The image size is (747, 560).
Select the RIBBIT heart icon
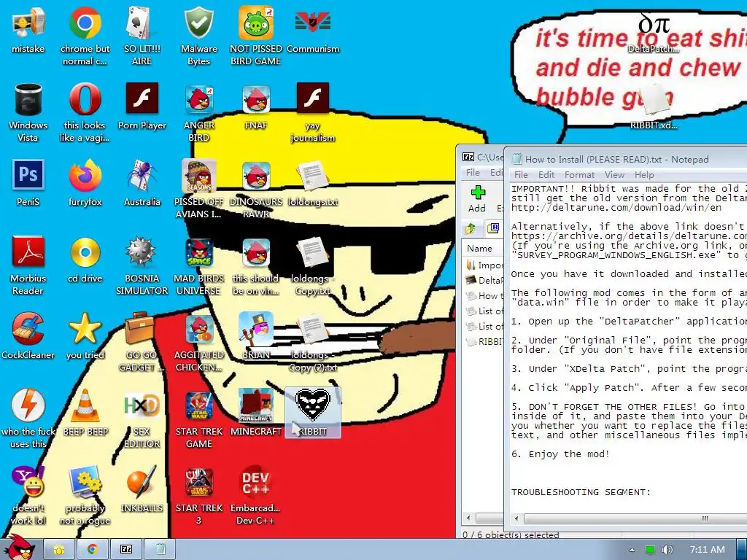(x=313, y=413)
